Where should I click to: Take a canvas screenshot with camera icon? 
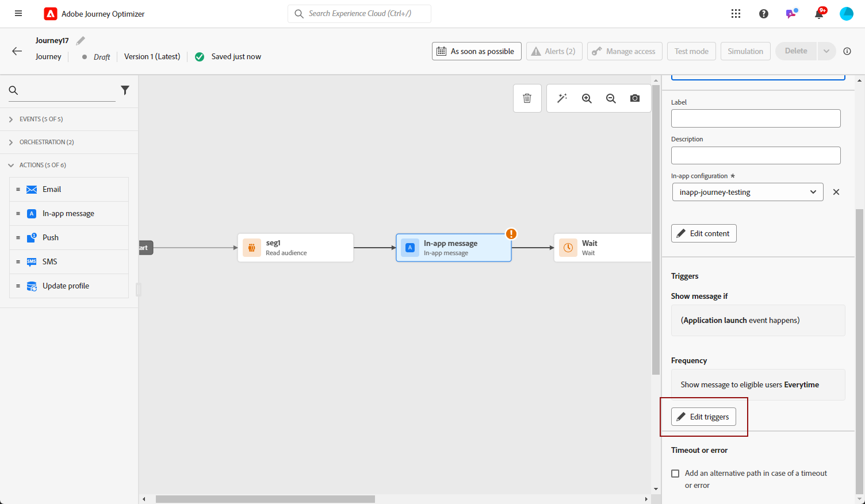tap(635, 98)
